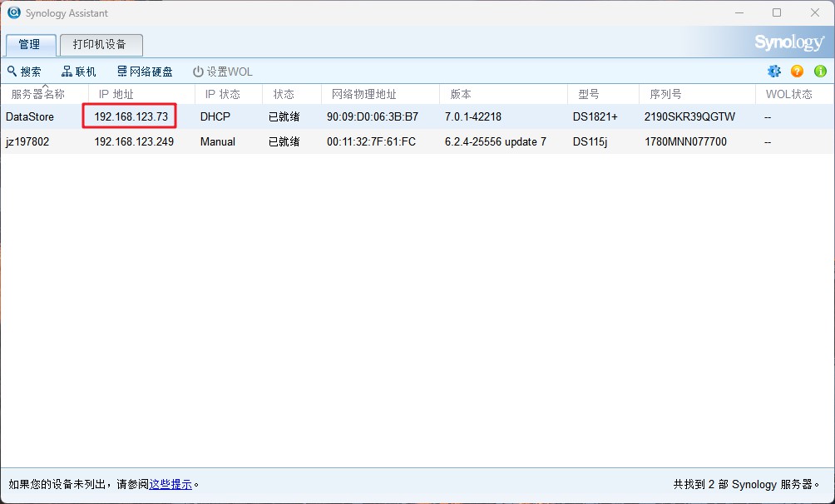The width and height of the screenshot is (835, 504).
Task: Click model DS115j cell
Action: (x=590, y=141)
